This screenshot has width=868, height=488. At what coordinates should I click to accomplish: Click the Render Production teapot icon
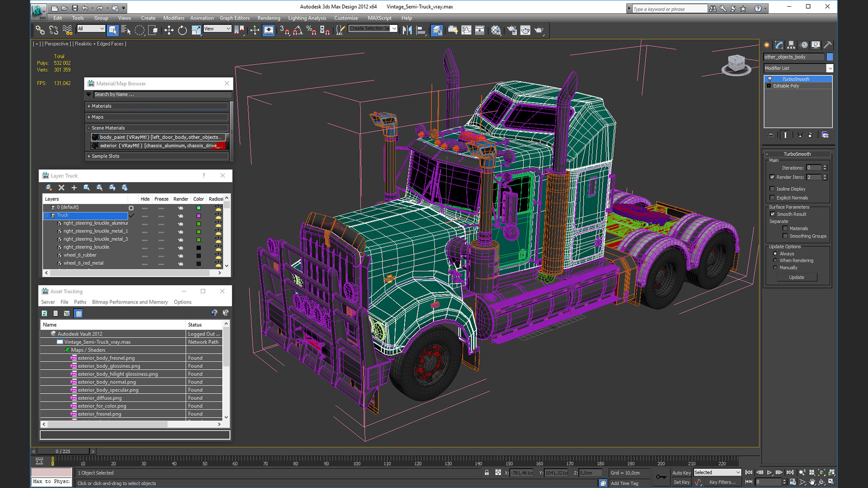[539, 30]
